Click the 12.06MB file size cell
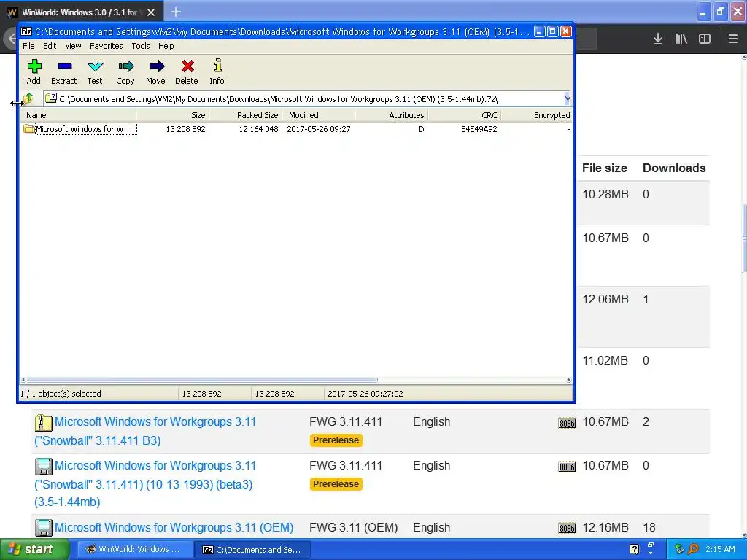 pos(605,300)
